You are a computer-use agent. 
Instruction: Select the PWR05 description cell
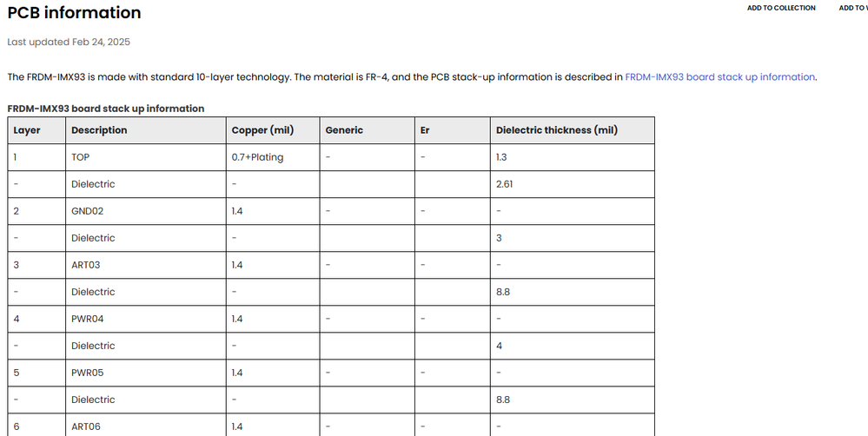tap(146, 373)
